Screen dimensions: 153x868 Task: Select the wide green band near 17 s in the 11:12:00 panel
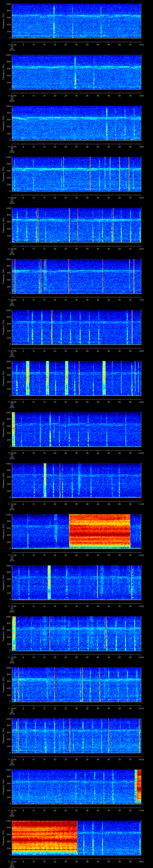click(x=49, y=583)
